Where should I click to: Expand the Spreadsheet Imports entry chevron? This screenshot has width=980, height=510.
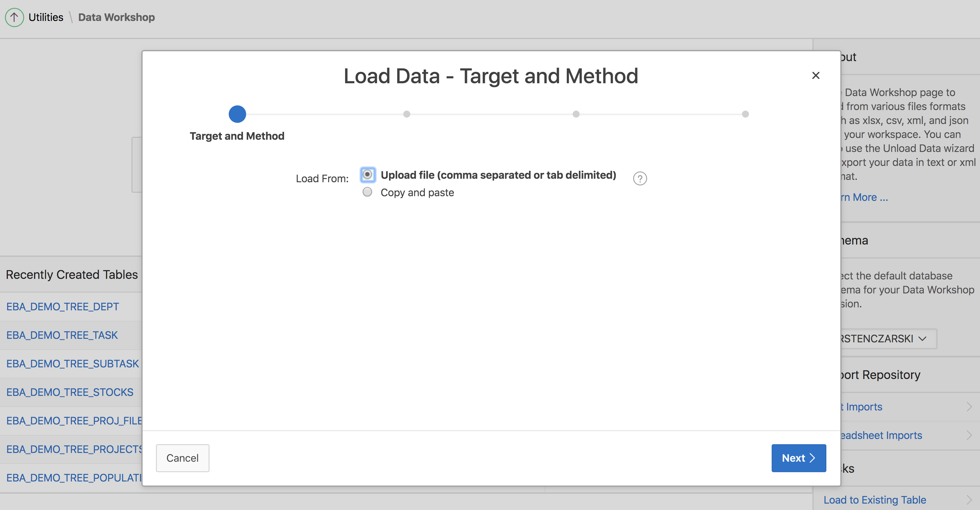[969, 435]
